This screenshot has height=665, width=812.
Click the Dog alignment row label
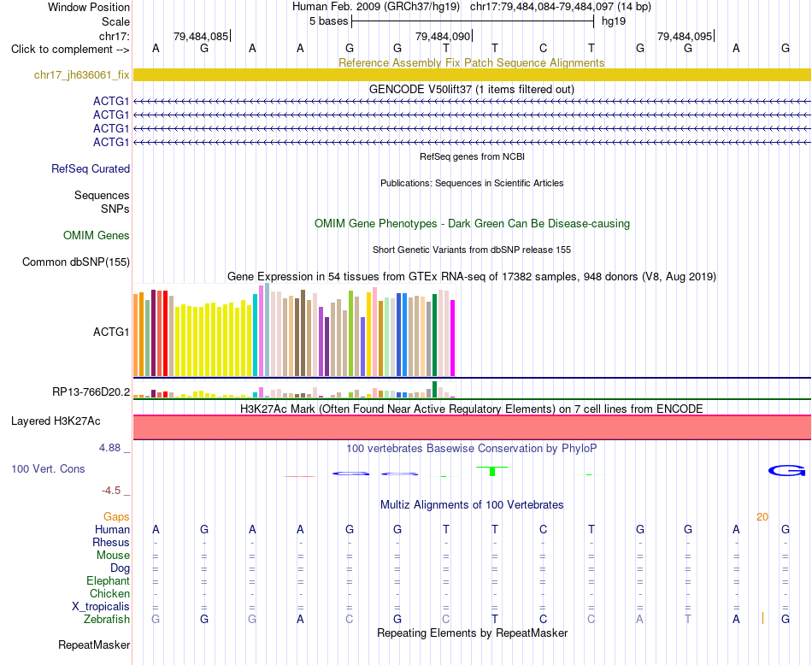tap(120, 568)
